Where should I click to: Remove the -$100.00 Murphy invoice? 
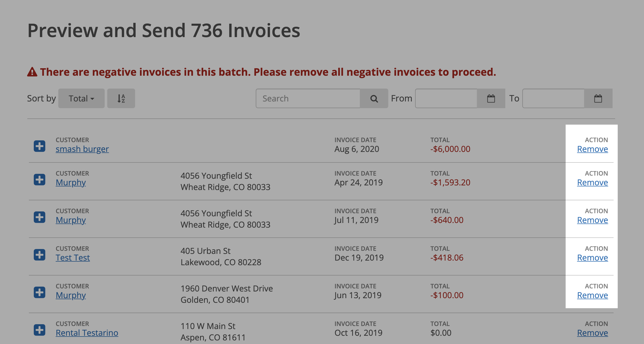[592, 295]
